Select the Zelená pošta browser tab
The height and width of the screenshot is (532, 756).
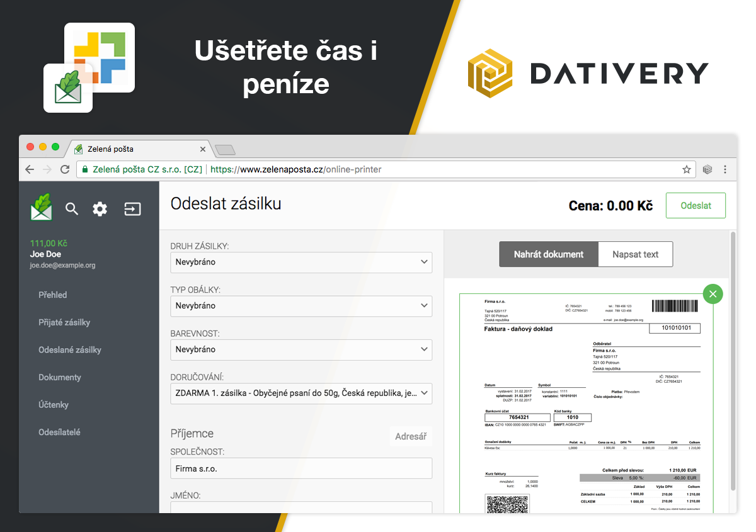[140, 149]
